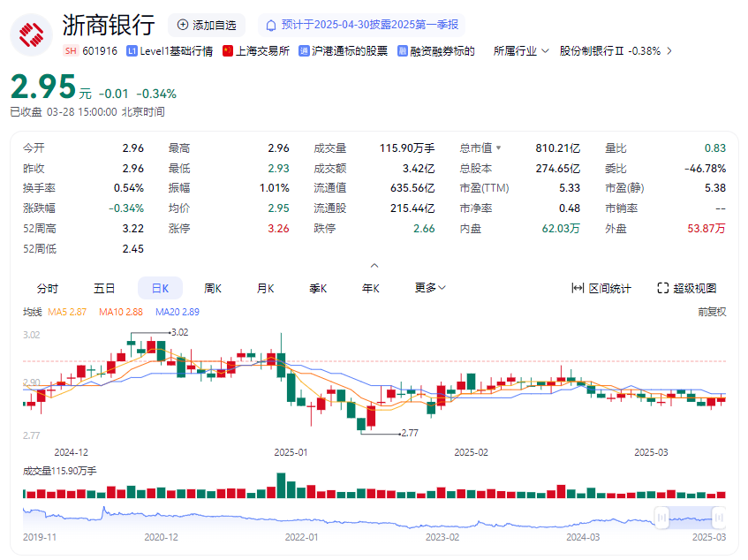Open 股份制银行Ⅱ industry arrow
Viewport: 748px width, 560px height.
tap(669, 51)
